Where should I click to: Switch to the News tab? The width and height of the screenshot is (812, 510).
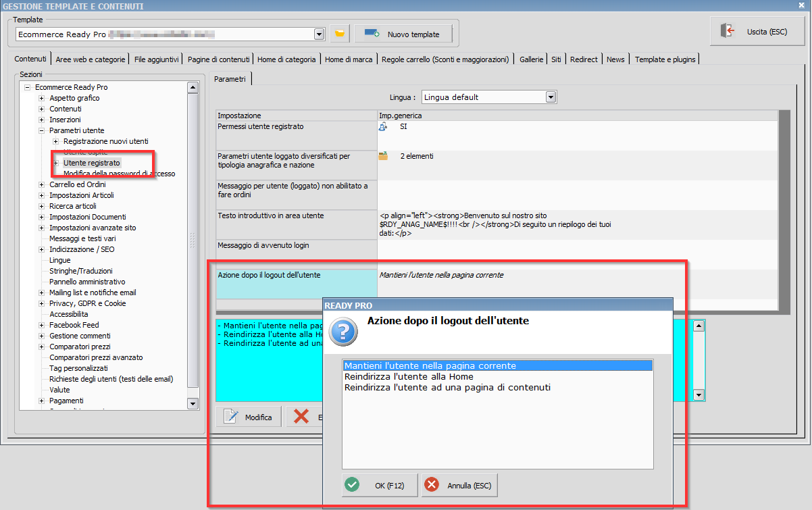pos(615,59)
